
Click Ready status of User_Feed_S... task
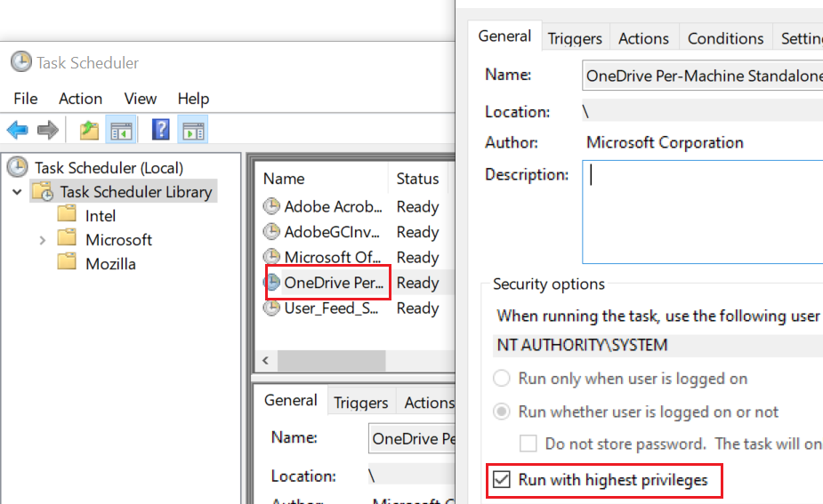417,308
